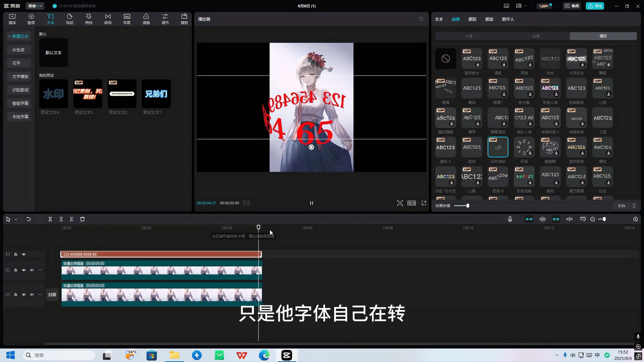The width and height of the screenshot is (644, 362).
Task: Switch to the 动画 (Animation) tab
Action: pyautogui.click(x=455, y=19)
